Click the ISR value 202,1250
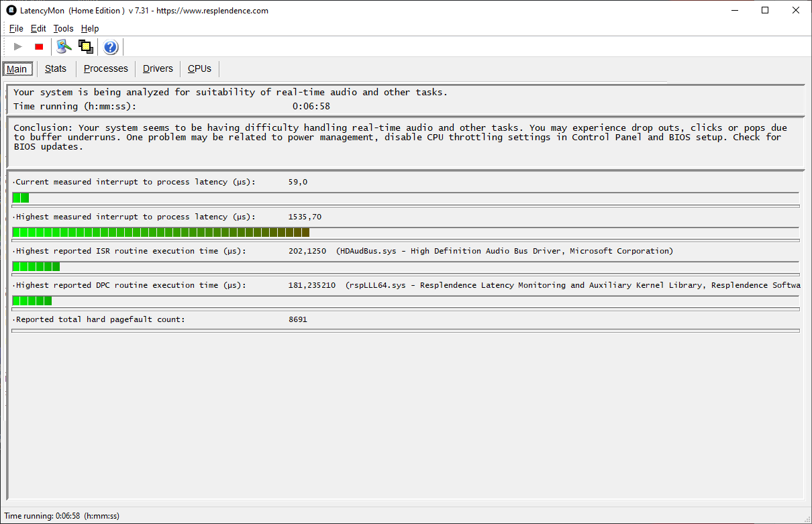812x524 pixels. (307, 251)
